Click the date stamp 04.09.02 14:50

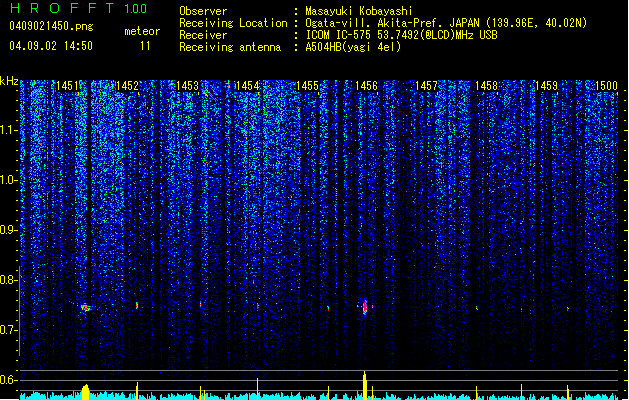[51, 46]
